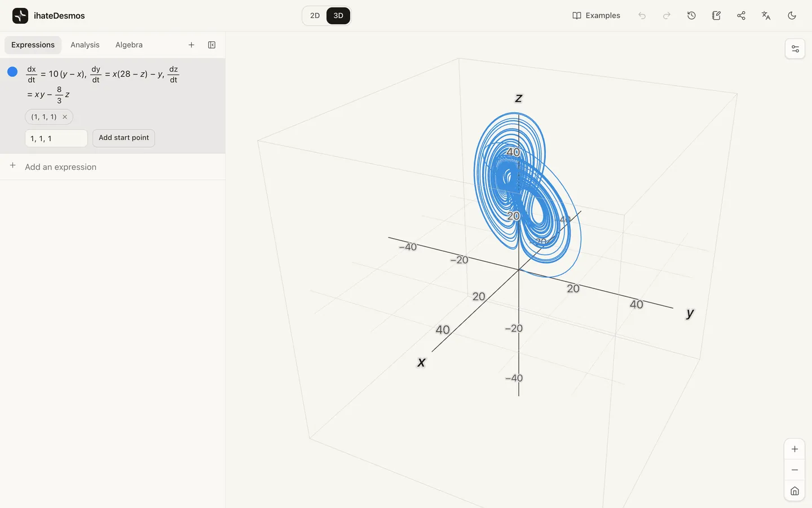Screen dimensions: 812x508
Task: Reset view with the home icon
Action: [795, 491]
